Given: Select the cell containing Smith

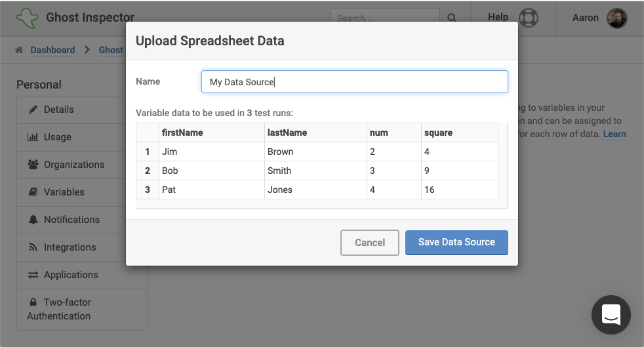Looking at the screenshot, I should coord(315,171).
